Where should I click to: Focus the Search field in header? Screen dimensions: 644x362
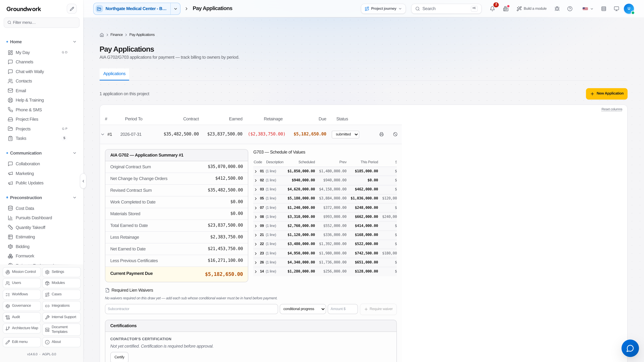coord(446,9)
